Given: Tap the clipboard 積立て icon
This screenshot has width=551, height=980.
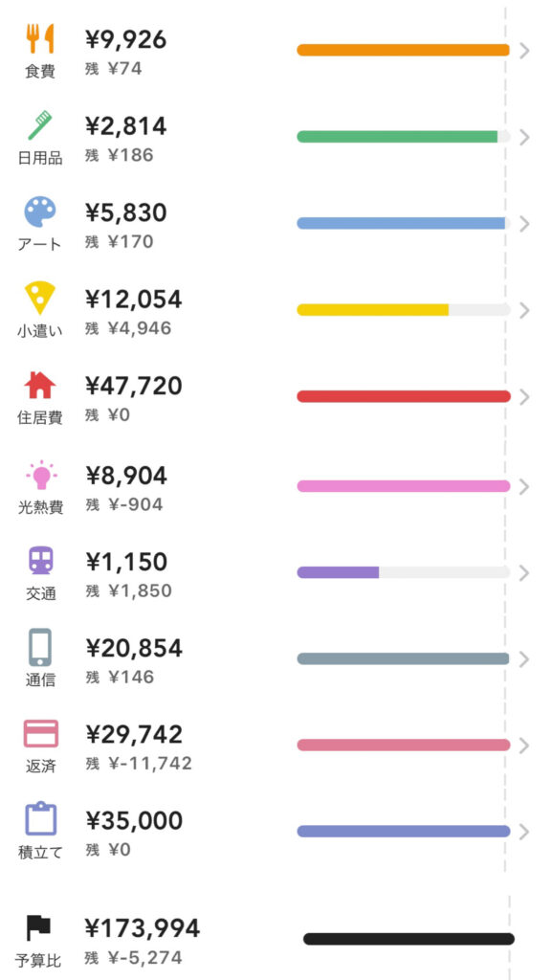Looking at the screenshot, I should [40, 819].
